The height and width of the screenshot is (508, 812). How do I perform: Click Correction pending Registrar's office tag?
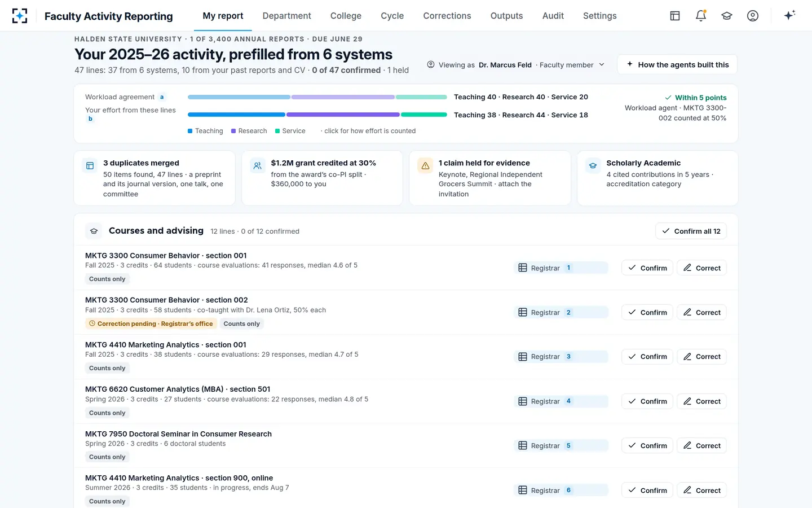coord(151,323)
